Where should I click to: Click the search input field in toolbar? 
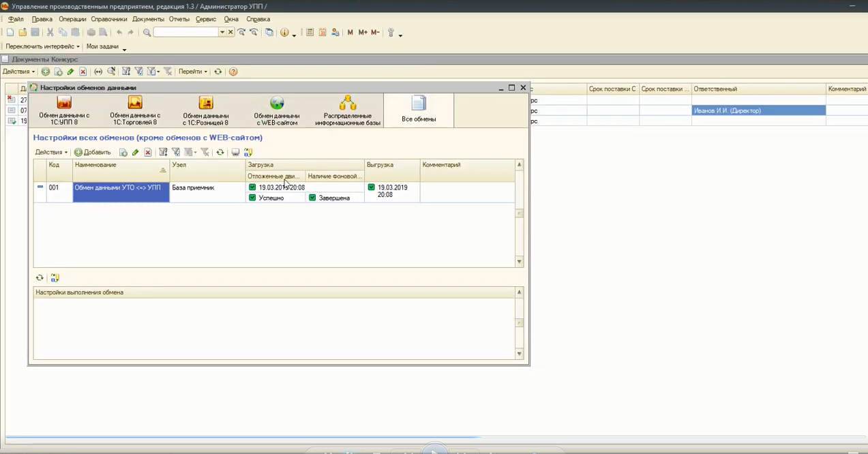point(185,33)
